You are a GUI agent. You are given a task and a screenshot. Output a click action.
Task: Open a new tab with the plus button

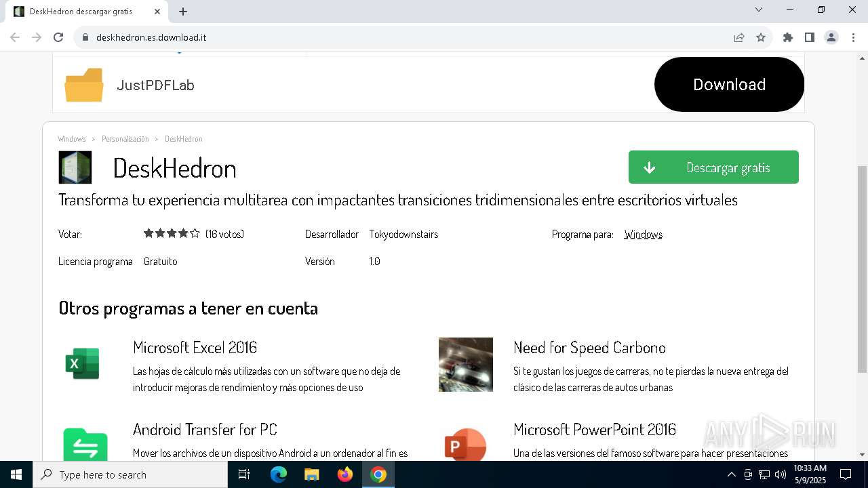[x=183, y=12]
